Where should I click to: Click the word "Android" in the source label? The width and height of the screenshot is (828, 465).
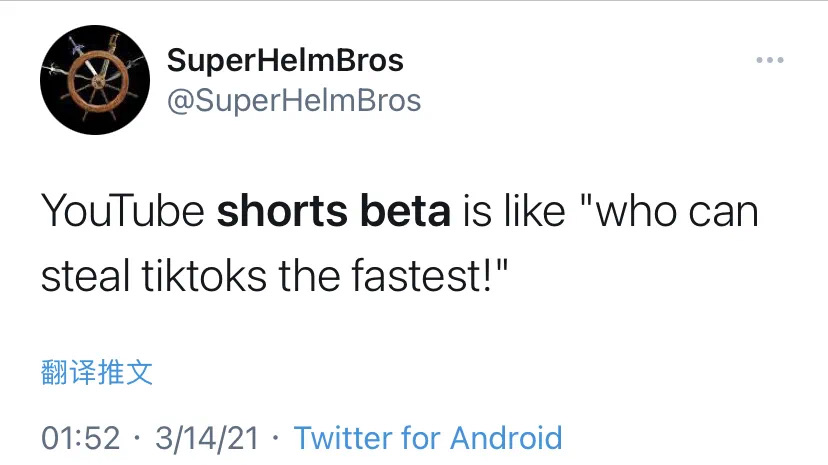click(x=506, y=437)
